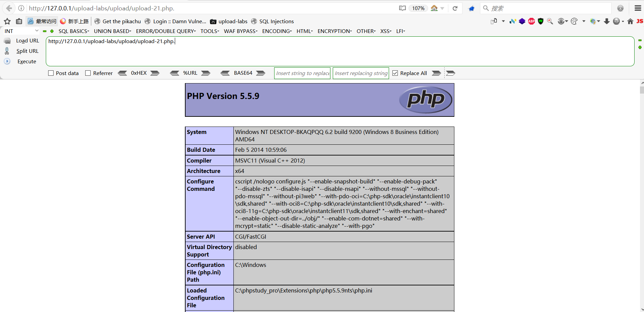
Task: Go back using the browser back arrow
Action: pyautogui.click(x=9, y=8)
